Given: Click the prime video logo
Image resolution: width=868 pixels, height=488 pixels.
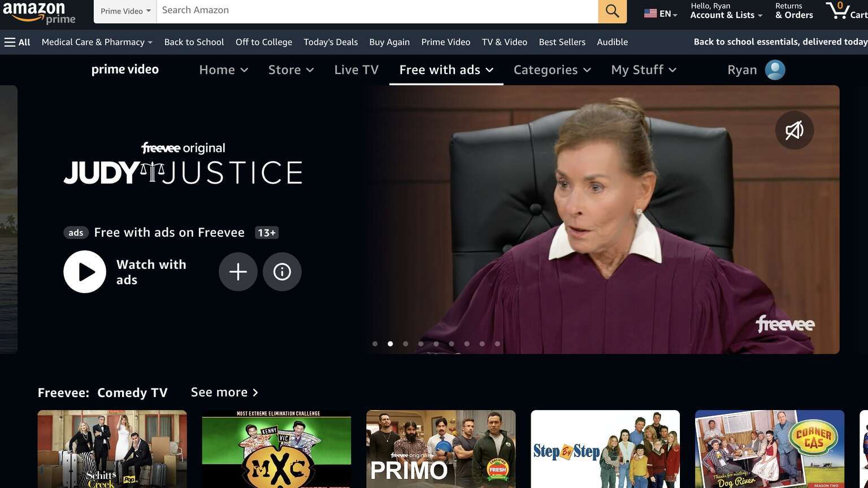Looking at the screenshot, I should 125,69.
